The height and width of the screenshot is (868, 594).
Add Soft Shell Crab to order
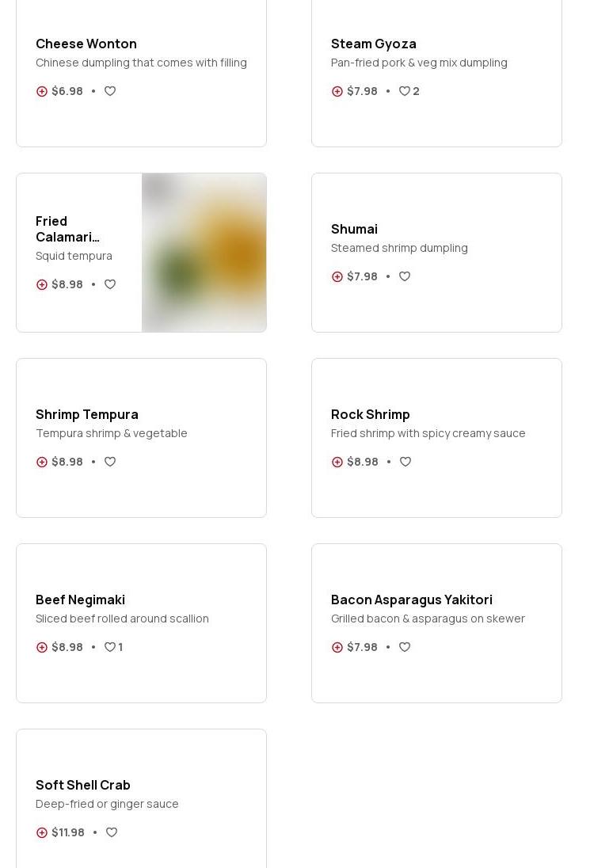[x=42, y=832]
